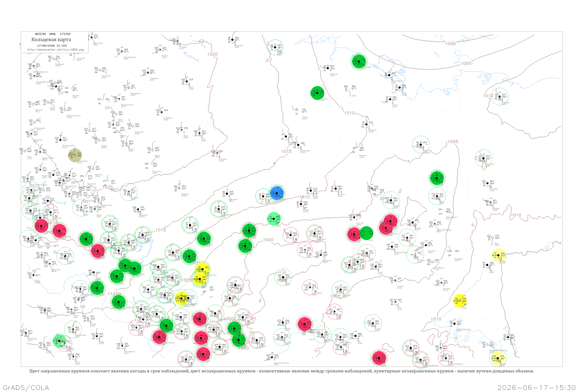
Task: Click the station label "Нелькан"
Action: click(x=446, y=289)
